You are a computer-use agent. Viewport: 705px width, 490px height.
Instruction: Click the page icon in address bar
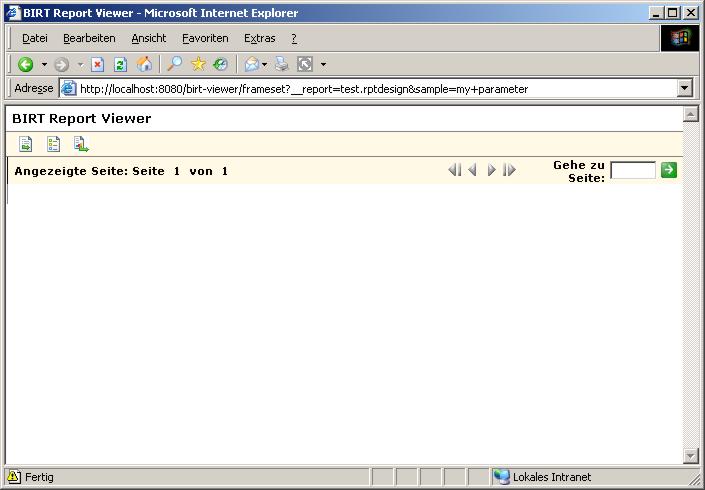click(x=69, y=89)
